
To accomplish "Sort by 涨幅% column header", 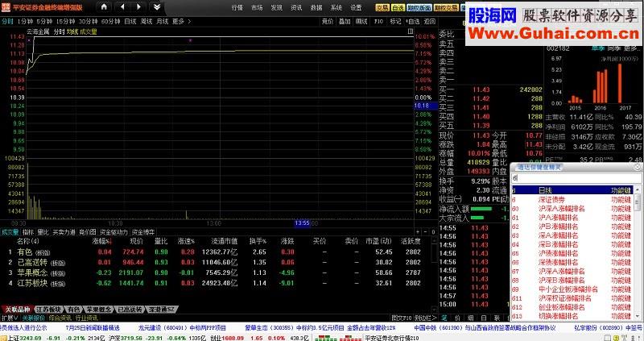I will click(102, 242).
